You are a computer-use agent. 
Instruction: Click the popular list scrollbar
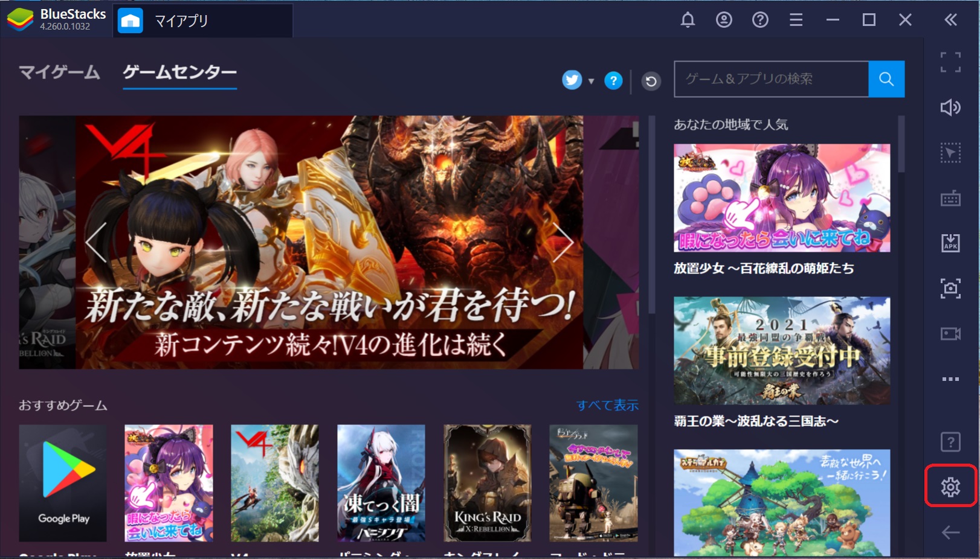pos(901,144)
